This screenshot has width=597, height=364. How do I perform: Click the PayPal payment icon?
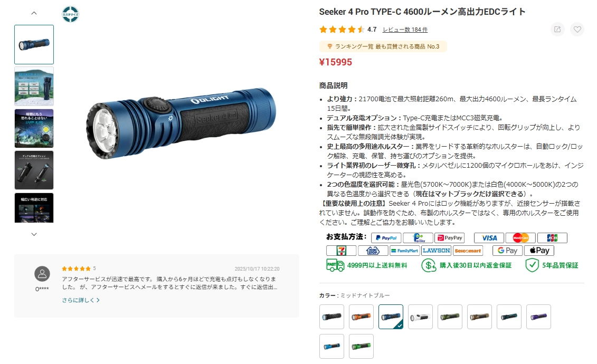point(386,238)
